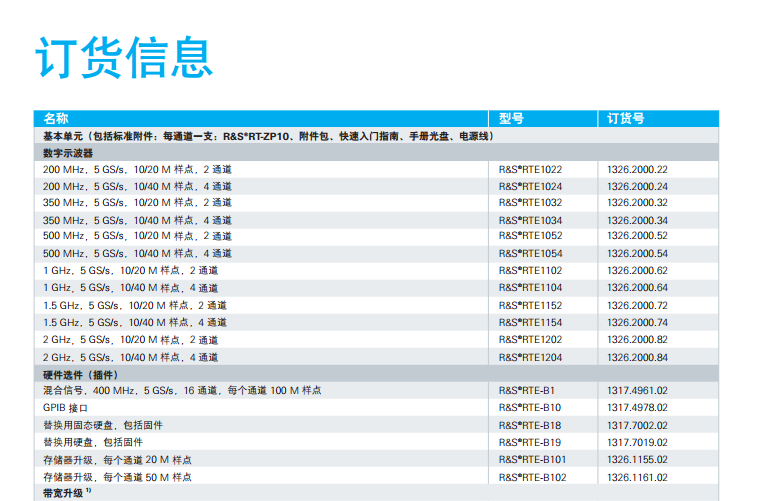Click order number 1326.2000.82
Screen dimensions: 783x501
[637, 340]
